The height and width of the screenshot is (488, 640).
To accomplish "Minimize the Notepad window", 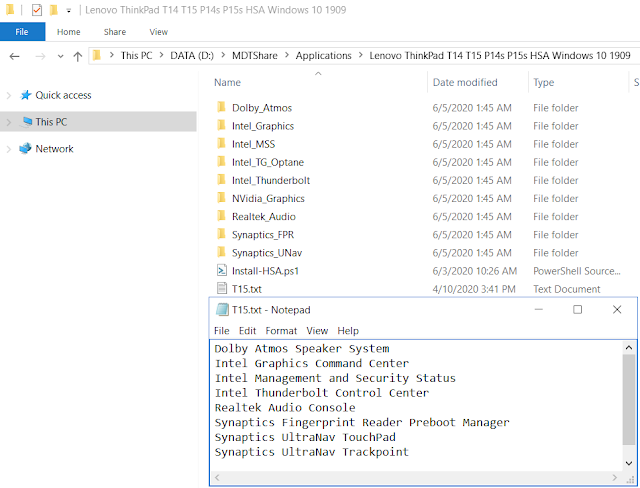I will (538, 309).
